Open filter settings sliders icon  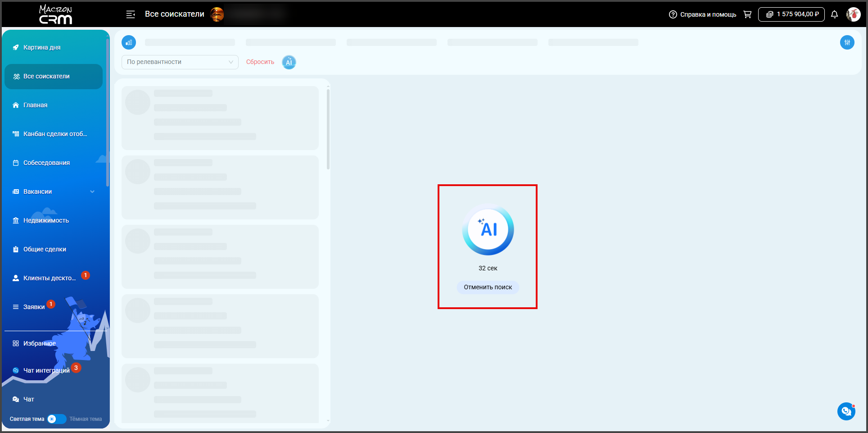[847, 42]
